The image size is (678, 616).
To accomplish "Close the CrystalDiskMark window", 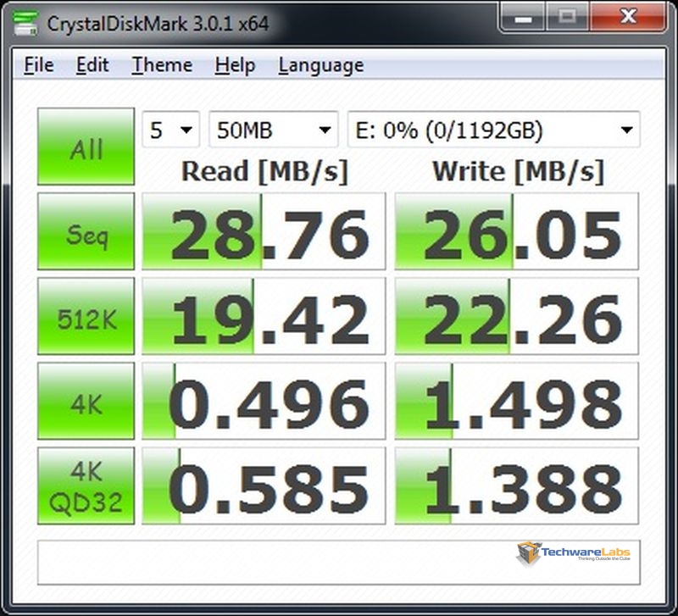I will coord(627,18).
